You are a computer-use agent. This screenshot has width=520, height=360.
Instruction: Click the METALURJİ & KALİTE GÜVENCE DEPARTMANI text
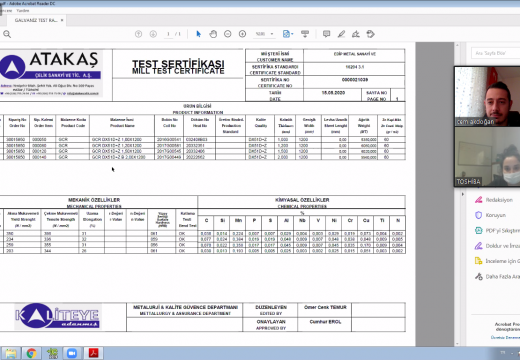(185, 307)
